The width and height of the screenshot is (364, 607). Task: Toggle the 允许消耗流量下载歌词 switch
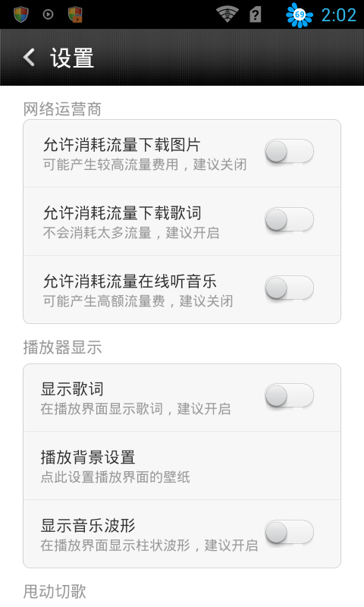289,219
